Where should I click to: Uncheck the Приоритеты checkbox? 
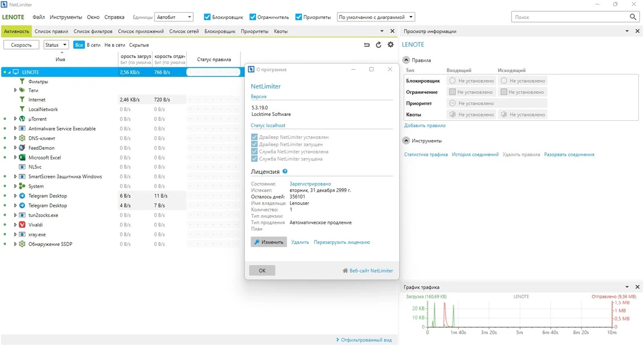298,17
